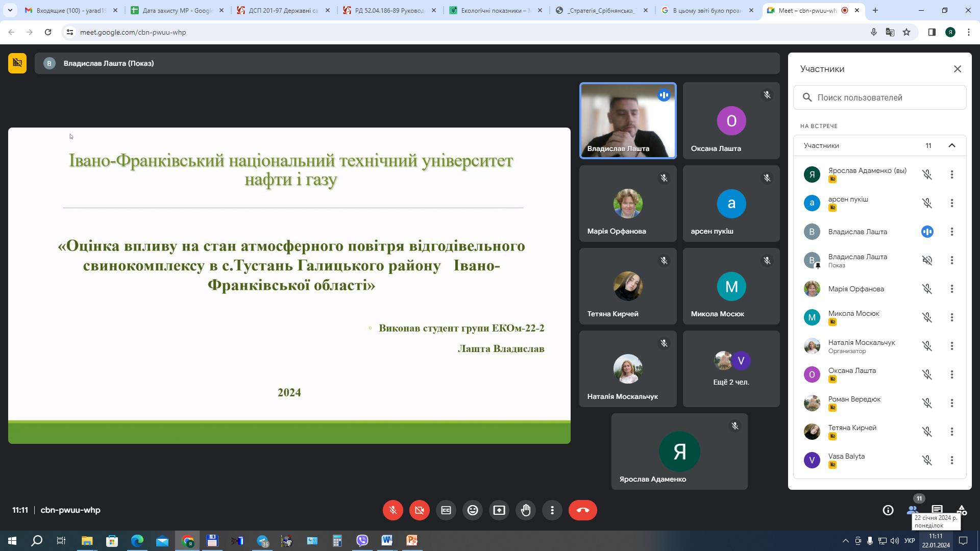Viewport: 980px width, 551px height.
Task: Close the participants panel
Action: (x=958, y=68)
